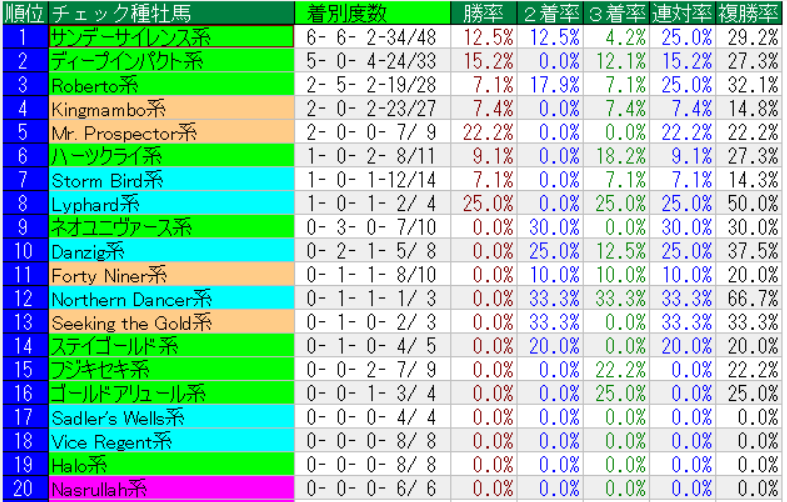Select rank number 10 cell
This screenshot has height=502, width=787.
tap(23, 250)
